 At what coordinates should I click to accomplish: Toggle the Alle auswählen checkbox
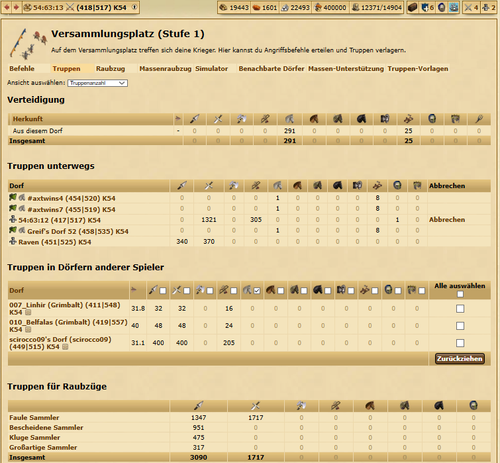pos(460,294)
